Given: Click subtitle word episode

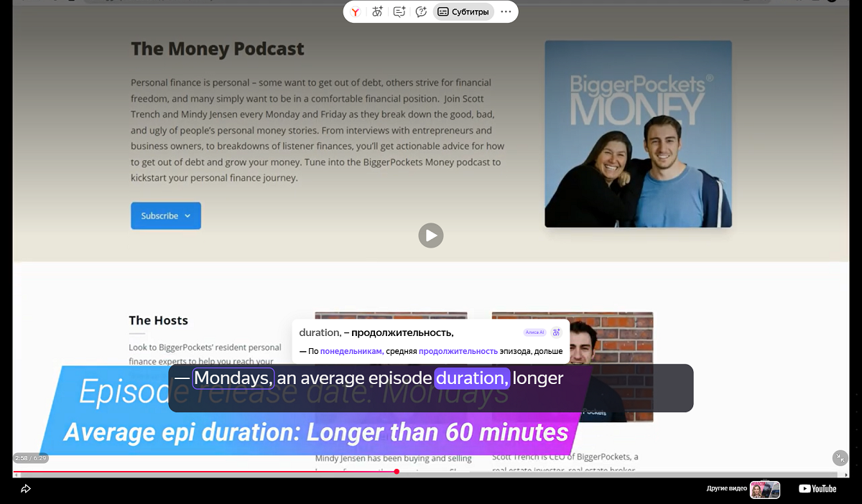Looking at the screenshot, I should [399, 378].
